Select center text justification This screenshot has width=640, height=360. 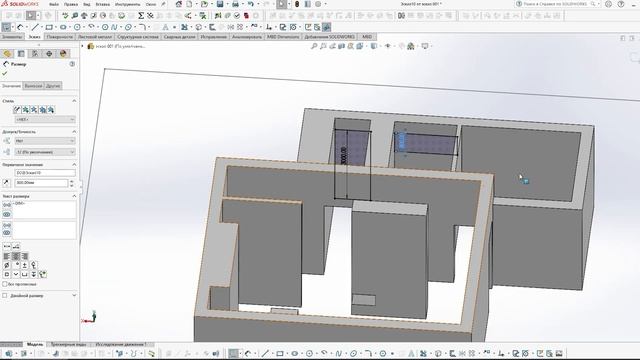tap(16, 256)
